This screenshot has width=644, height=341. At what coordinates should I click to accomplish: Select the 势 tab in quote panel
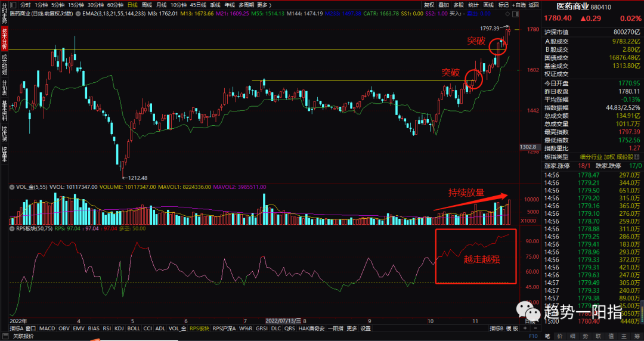(586, 336)
